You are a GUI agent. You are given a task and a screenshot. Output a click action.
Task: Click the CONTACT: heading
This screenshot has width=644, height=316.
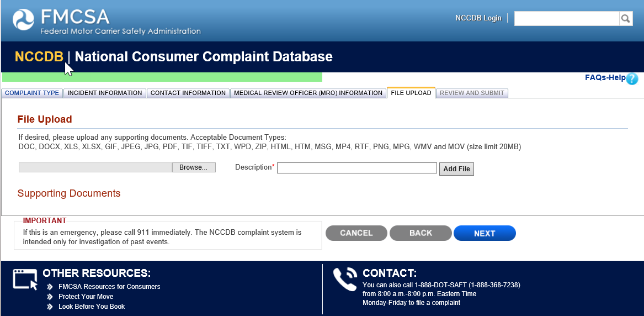click(390, 273)
